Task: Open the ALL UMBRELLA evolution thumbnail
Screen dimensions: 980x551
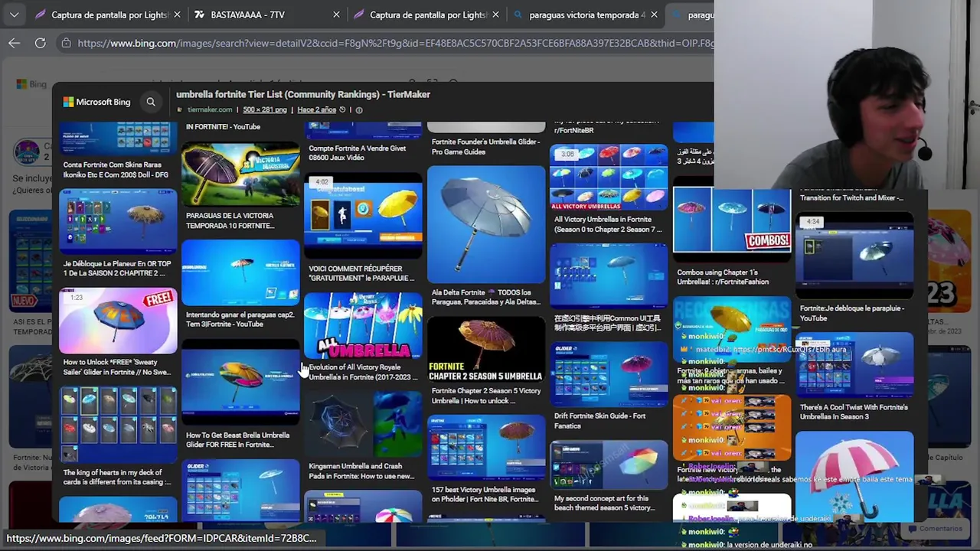Action: click(363, 325)
